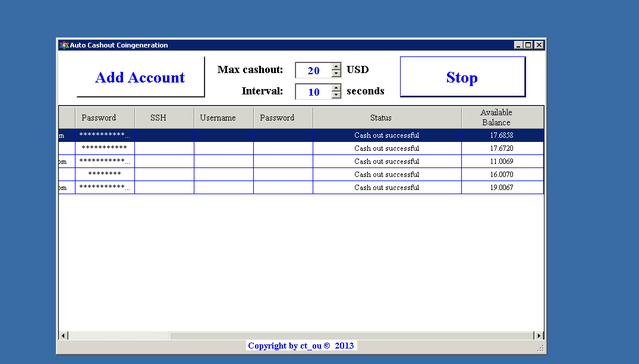The image size is (639, 364).
Task: Select the balance cell 11.0069
Action: [x=502, y=162]
